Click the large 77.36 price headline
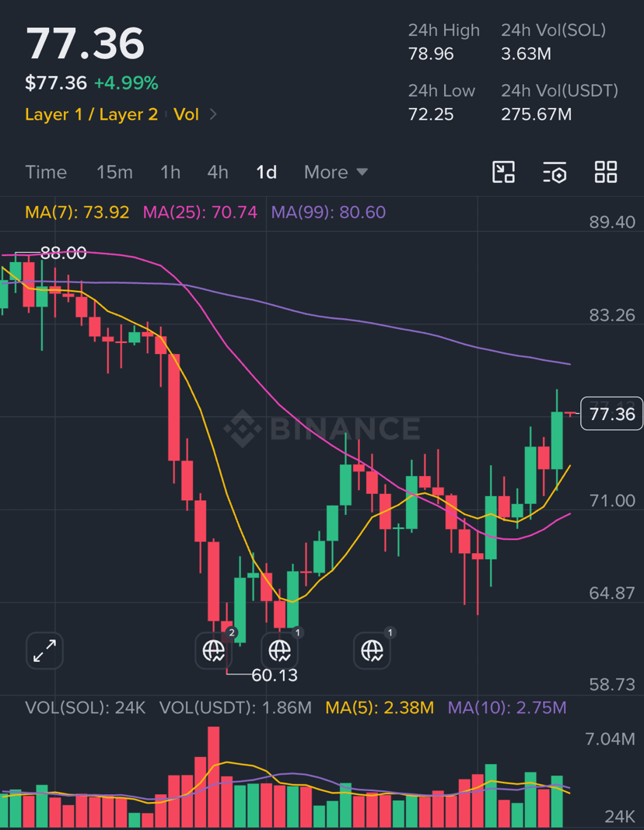The image size is (644, 830). (x=86, y=44)
